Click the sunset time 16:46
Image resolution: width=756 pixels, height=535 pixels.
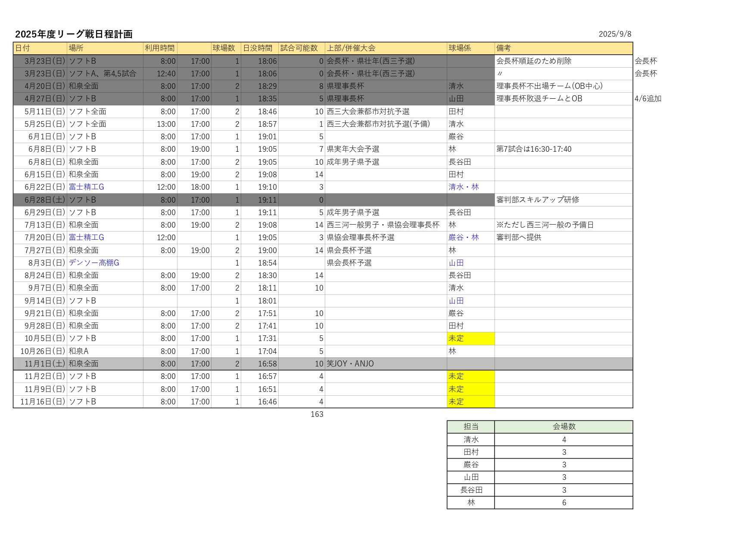pyautogui.click(x=268, y=402)
